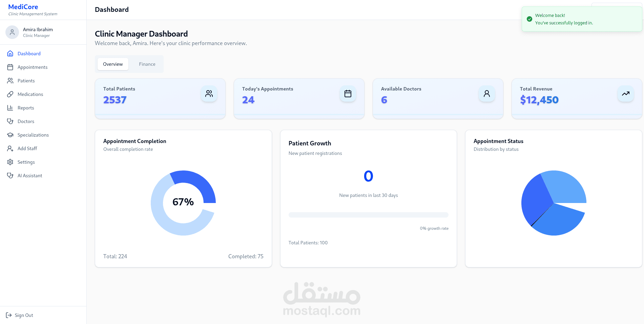This screenshot has width=644, height=324.
Task: Click the MediCore logo text
Action: pos(22,6)
